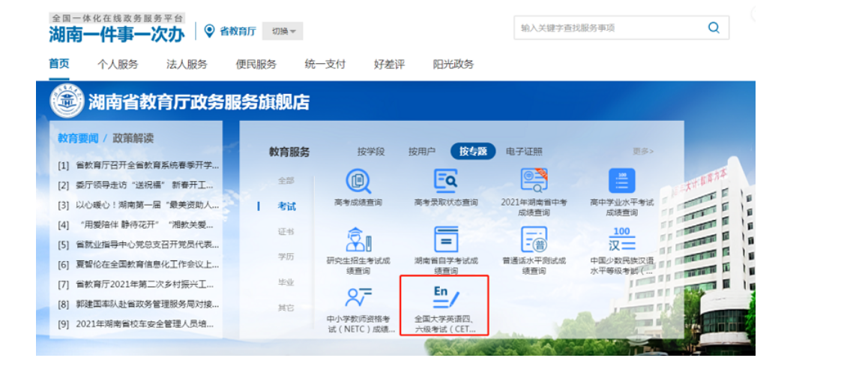
Task: Switch to the 电子证照 tab
Action: point(524,152)
